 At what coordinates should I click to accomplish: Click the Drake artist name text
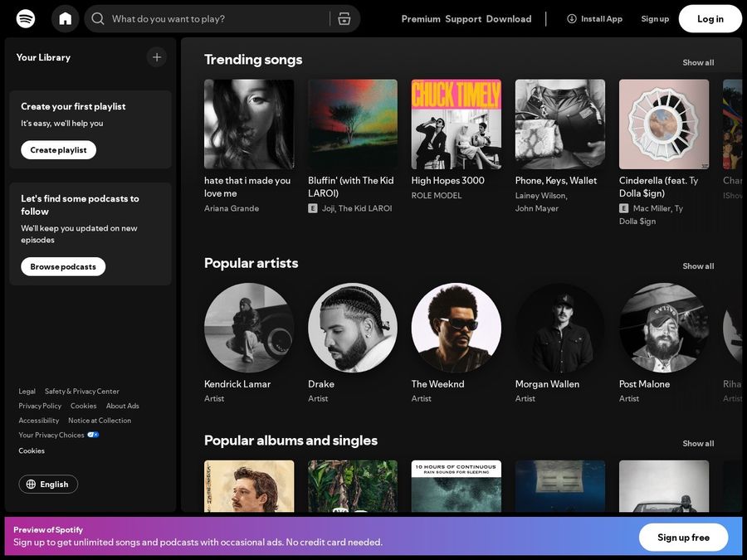coord(321,384)
